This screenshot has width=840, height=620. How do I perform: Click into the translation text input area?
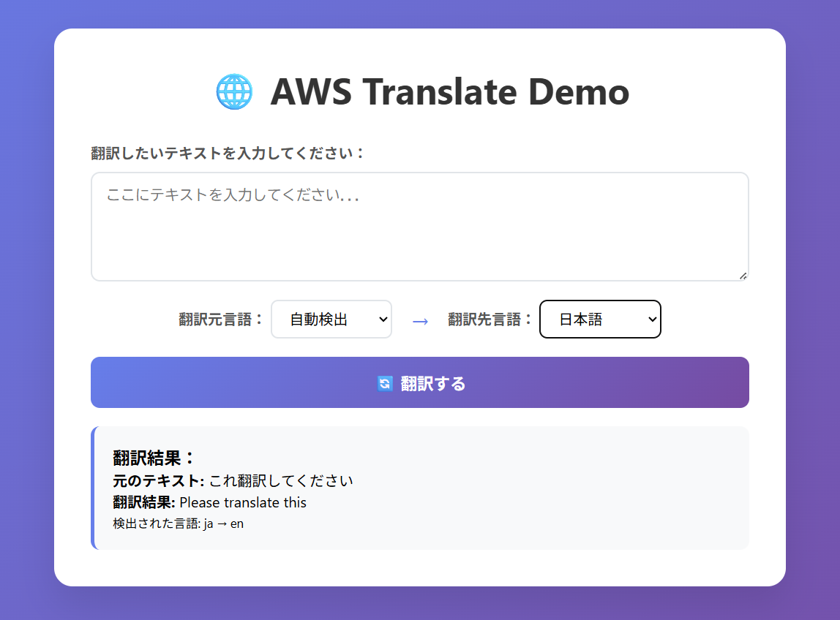tap(419, 227)
